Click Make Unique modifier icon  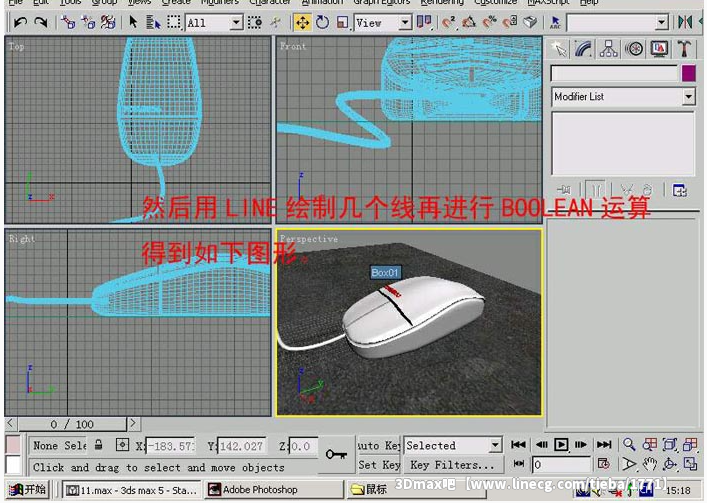pos(626,190)
